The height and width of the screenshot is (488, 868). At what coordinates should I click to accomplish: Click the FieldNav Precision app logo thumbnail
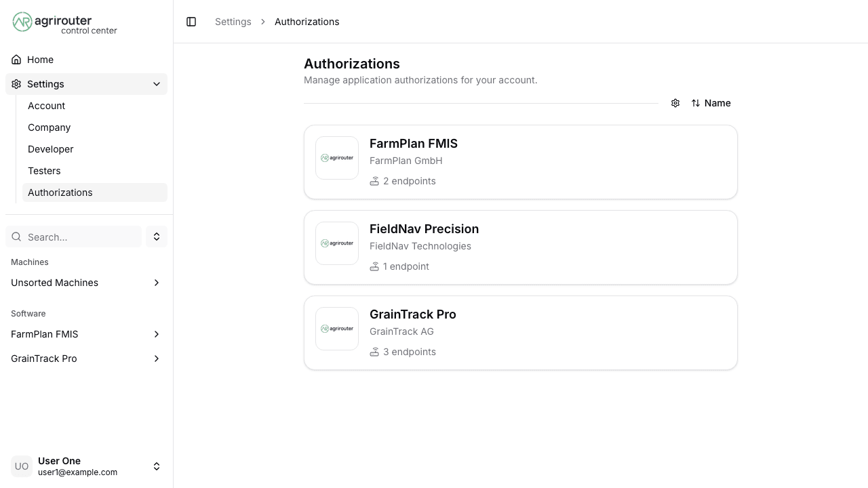coord(337,243)
